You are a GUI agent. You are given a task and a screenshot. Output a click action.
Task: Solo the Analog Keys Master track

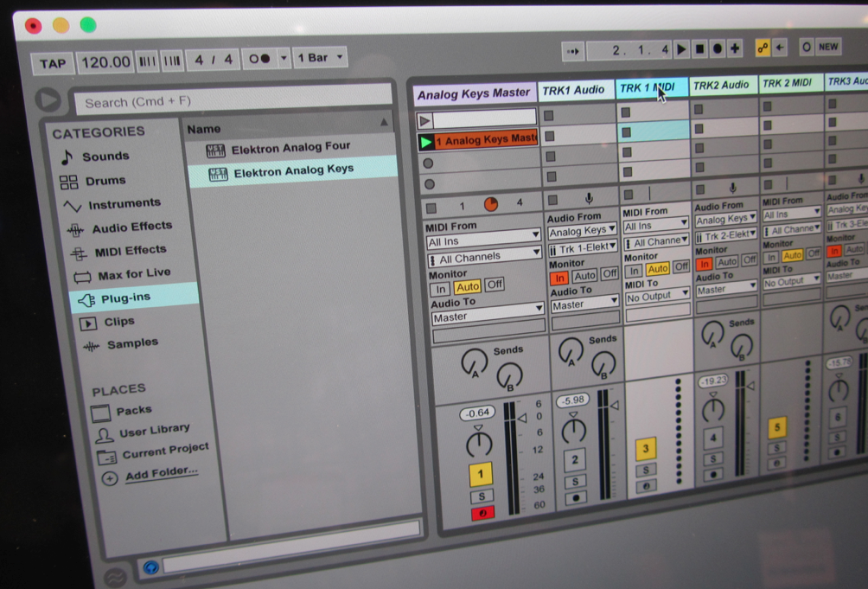click(x=481, y=496)
